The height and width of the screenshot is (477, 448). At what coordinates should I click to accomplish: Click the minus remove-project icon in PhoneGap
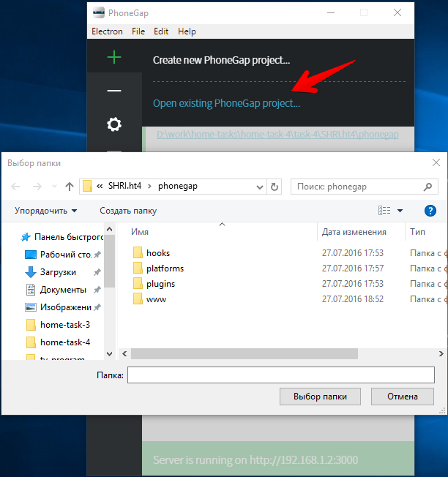point(114,90)
